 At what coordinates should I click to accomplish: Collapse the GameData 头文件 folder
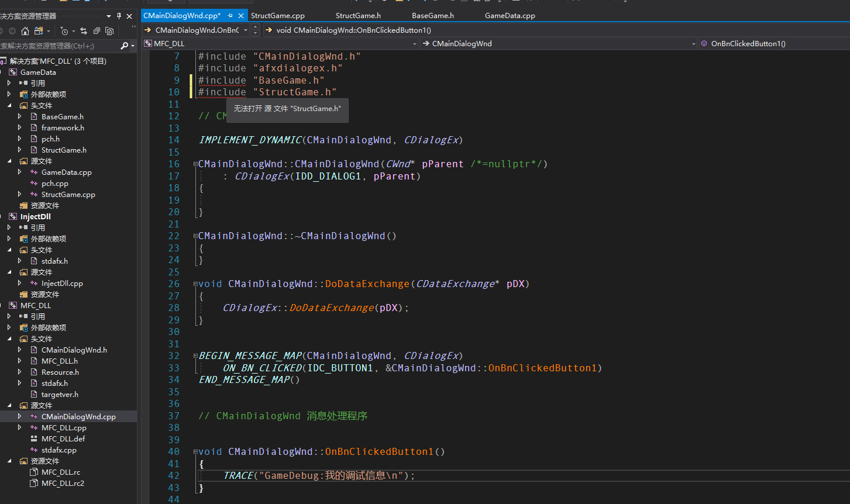(9, 106)
